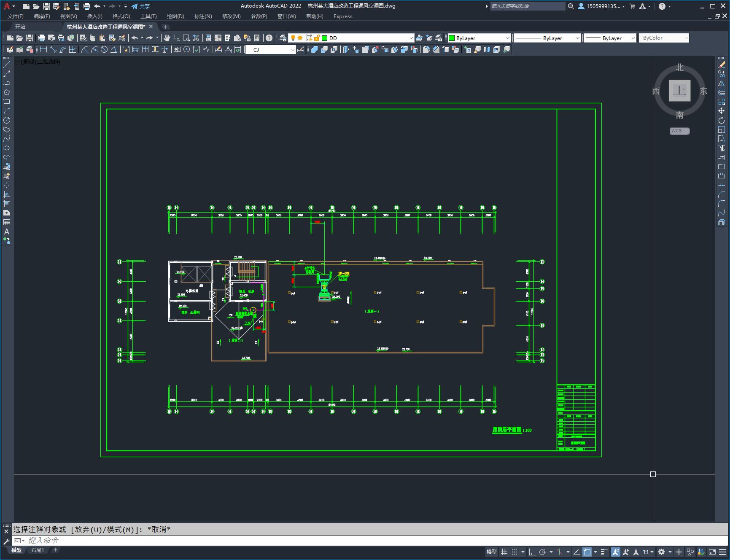Select the Polygon draw tool

pyautogui.click(x=7, y=92)
